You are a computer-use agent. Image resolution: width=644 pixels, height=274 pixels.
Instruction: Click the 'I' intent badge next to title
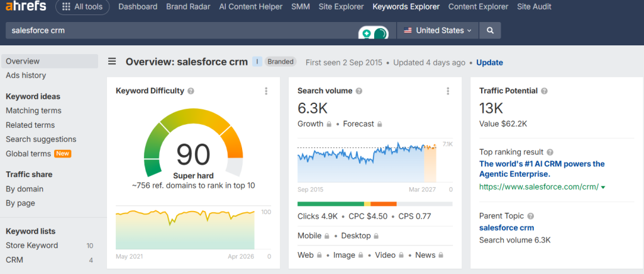pos(257,62)
